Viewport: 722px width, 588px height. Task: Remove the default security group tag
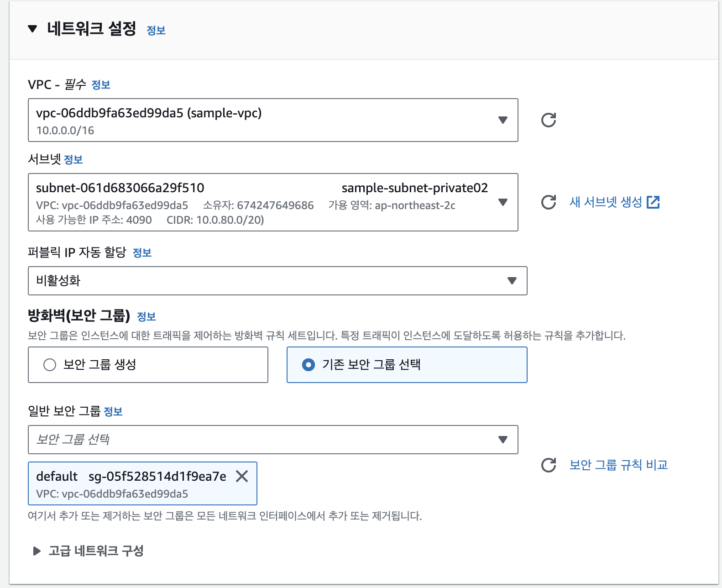(x=242, y=477)
